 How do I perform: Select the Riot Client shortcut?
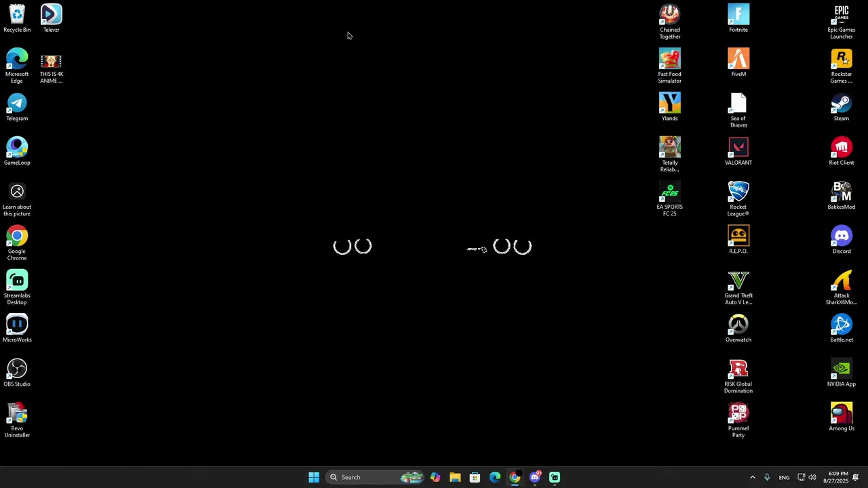coord(842,151)
